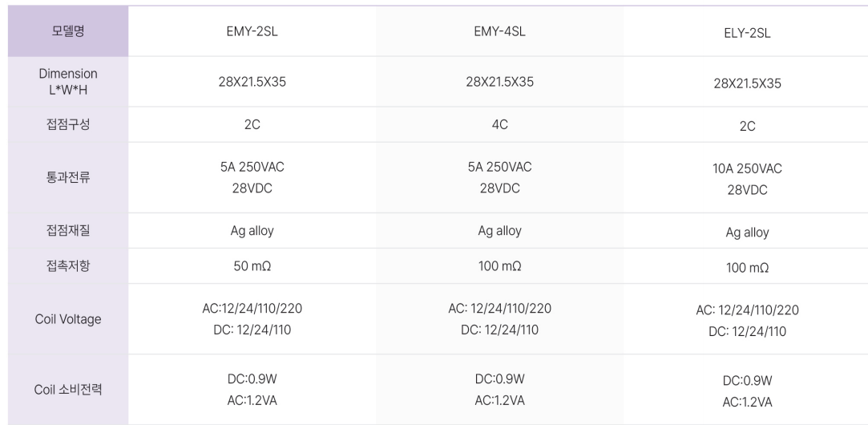Click ELY-2SL's DC:0.9W power consumption text
The width and height of the screenshot is (868, 425).
747,381
